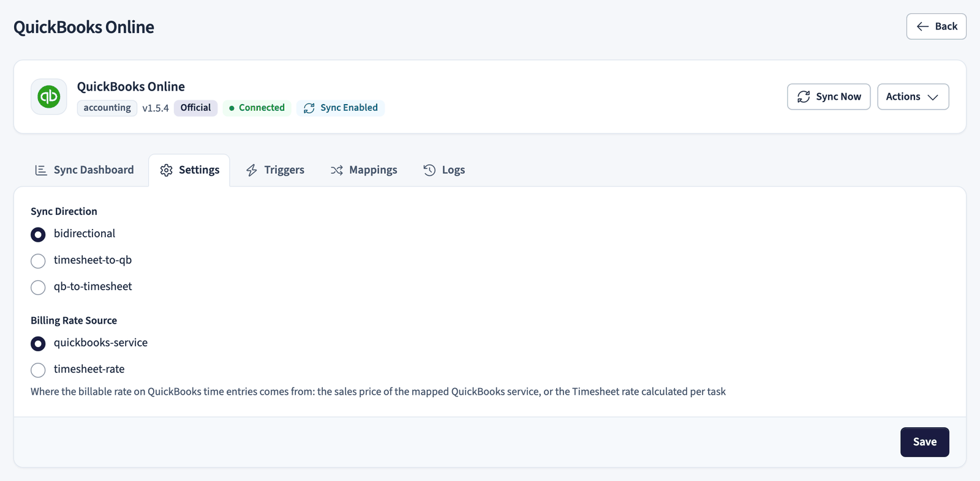Image resolution: width=980 pixels, height=481 pixels.
Task: Click the QuickBooks green logo icon
Action: 49,97
